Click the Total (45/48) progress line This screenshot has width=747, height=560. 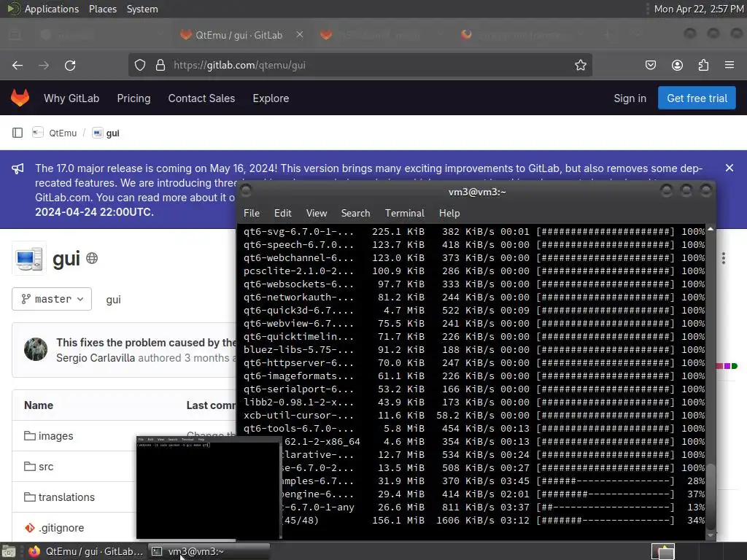click(x=494, y=520)
